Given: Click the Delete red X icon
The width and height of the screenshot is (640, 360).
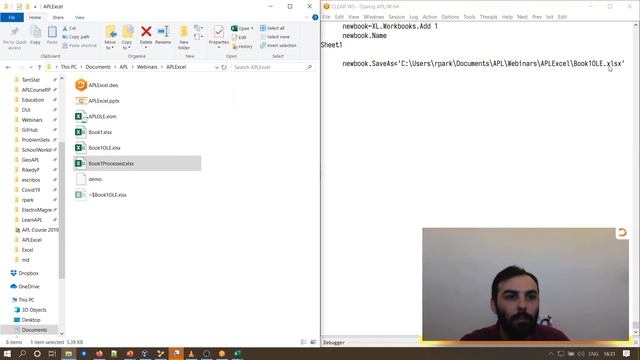Looking at the screenshot, I should pyautogui.click(x=146, y=31).
